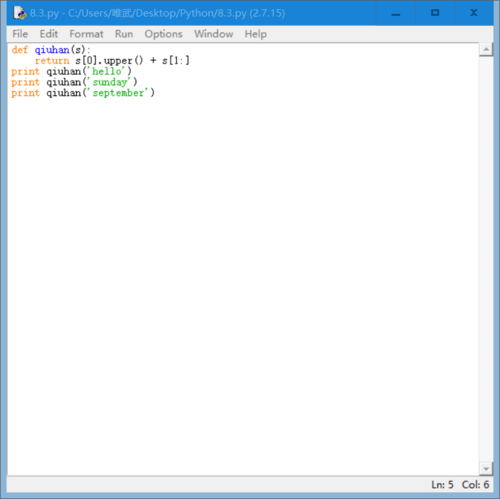Open the Run menu

tap(124, 34)
